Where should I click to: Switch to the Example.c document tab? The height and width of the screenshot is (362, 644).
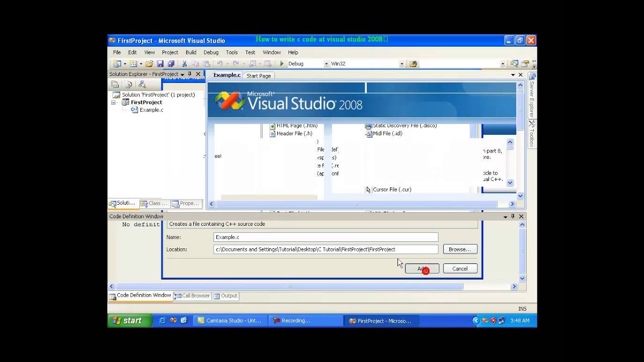point(227,75)
